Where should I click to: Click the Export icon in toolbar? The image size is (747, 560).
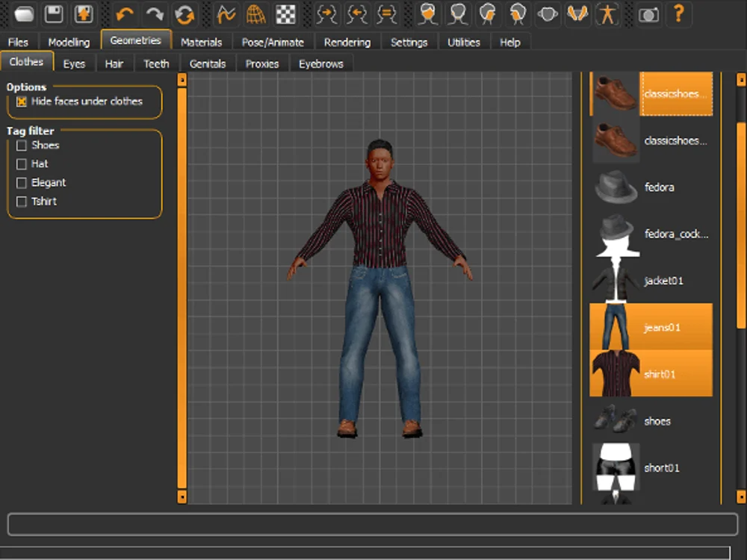(x=83, y=13)
